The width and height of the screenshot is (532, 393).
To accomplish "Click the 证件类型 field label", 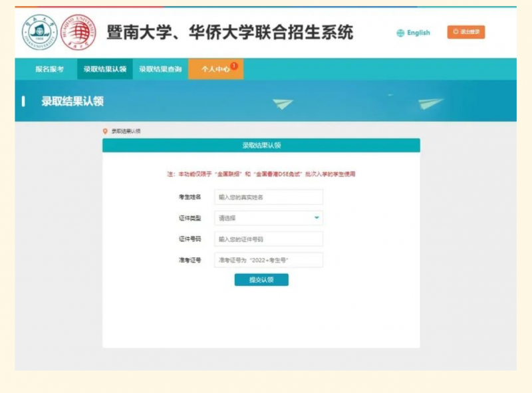I will (x=190, y=218).
